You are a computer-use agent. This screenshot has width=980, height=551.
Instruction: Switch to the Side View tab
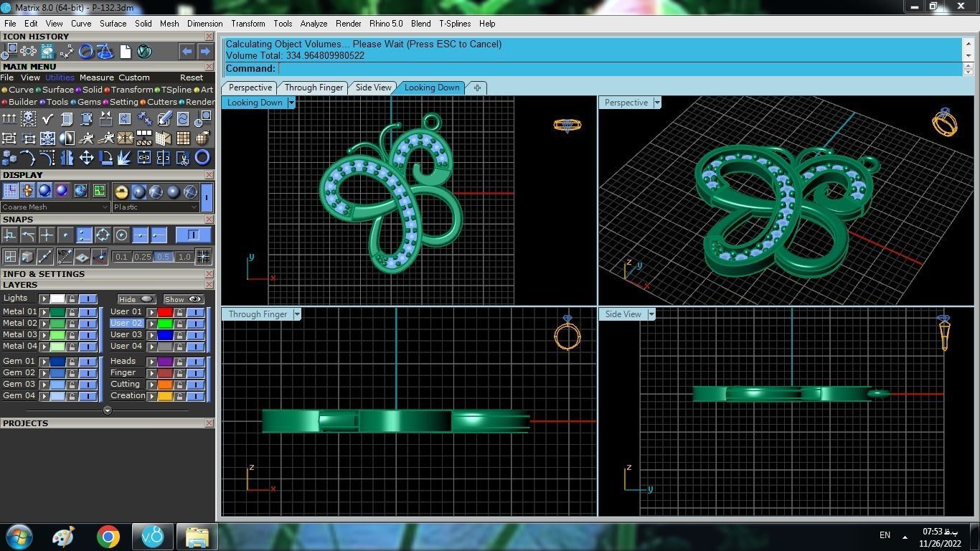374,88
